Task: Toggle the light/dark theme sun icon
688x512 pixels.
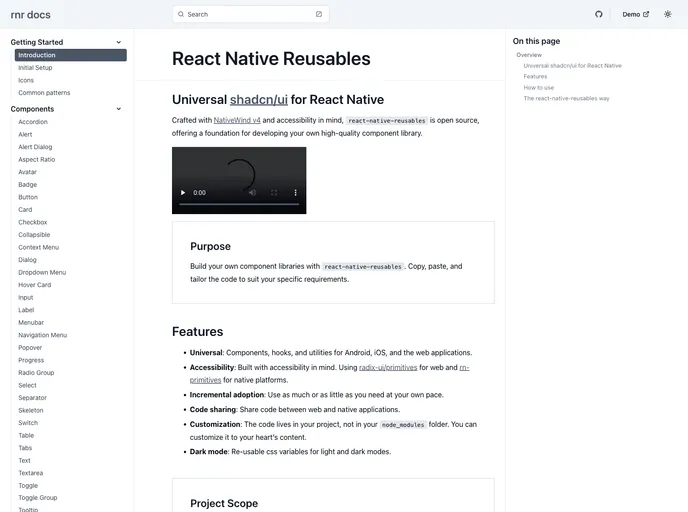Action: pos(668,14)
